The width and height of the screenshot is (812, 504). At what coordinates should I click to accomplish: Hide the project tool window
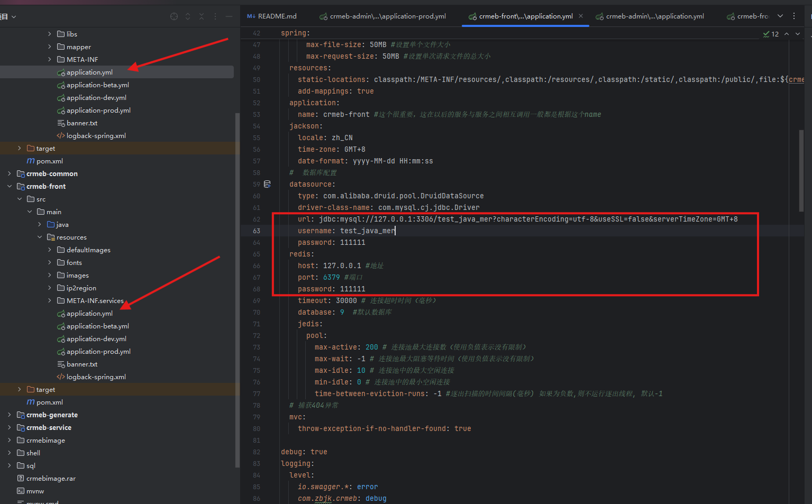[229, 16]
